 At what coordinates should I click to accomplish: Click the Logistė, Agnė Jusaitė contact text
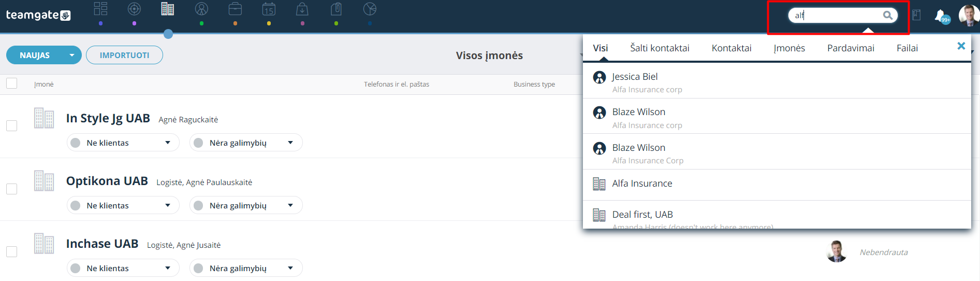[x=184, y=245]
